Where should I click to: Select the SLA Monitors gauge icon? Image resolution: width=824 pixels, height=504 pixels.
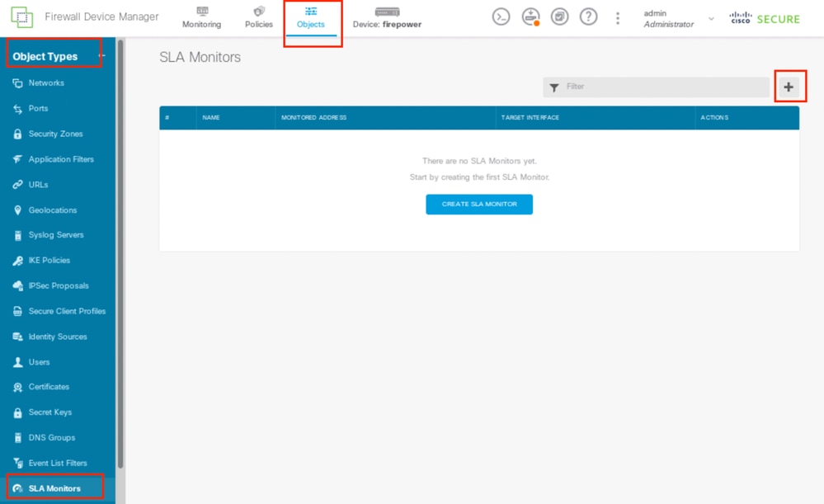tap(18, 488)
